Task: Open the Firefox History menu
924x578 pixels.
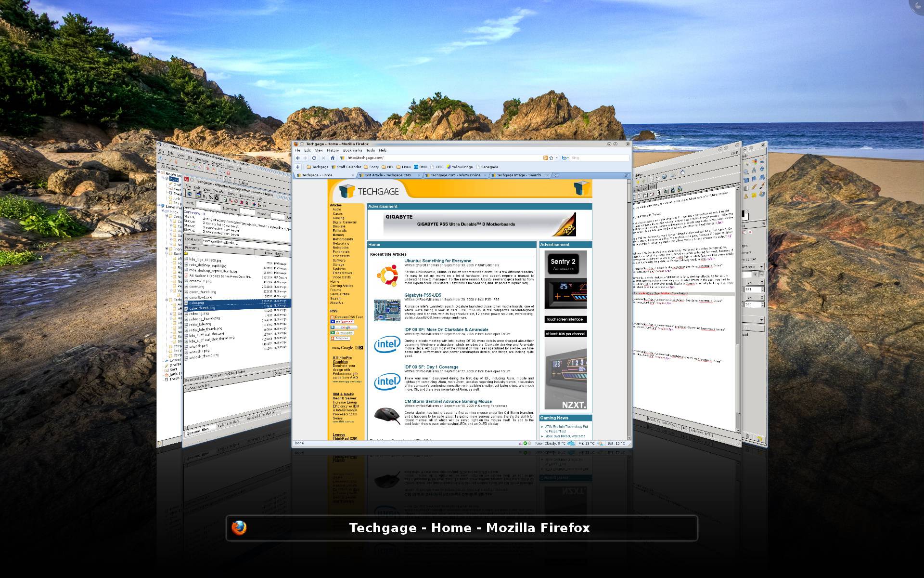Action: tap(333, 150)
